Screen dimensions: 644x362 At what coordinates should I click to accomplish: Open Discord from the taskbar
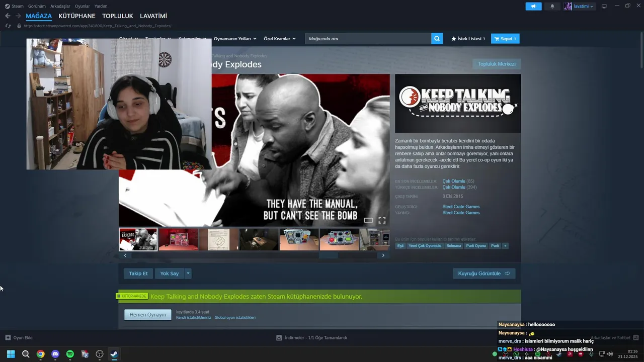[55, 354]
